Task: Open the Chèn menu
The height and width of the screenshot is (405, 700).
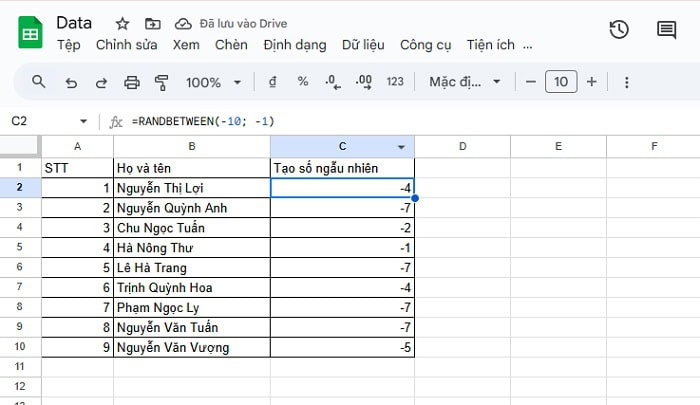Action: click(x=231, y=45)
